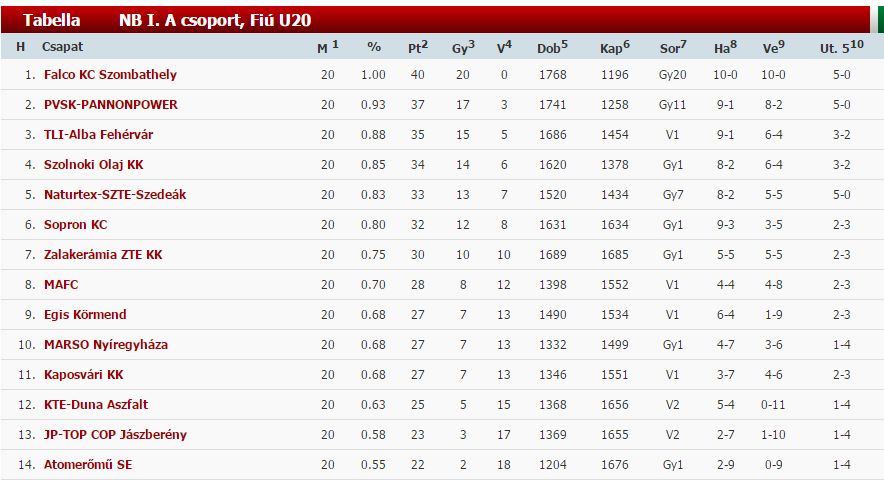Open the Naturtex-SZTE-Szedeák team page
This screenshot has width=884, height=491.
[x=115, y=194]
